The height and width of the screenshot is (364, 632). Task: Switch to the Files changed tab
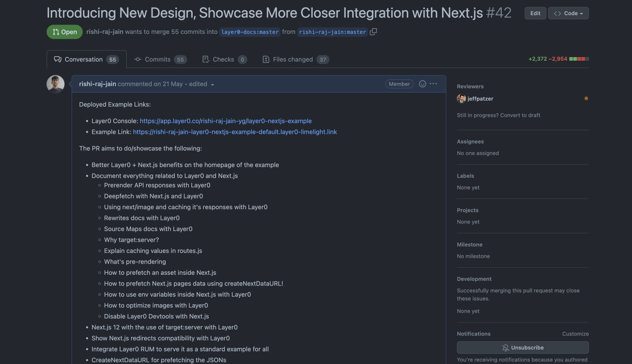pyautogui.click(x=295, y=59)
